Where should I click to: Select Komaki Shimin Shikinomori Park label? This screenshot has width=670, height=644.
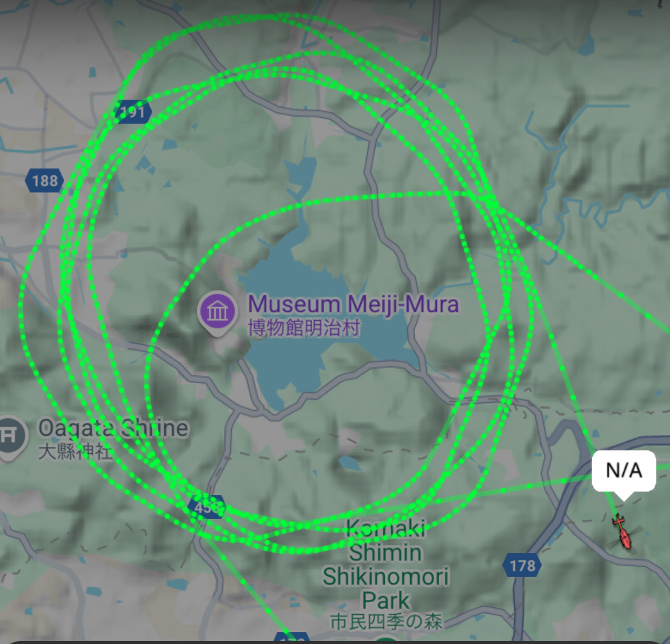coord(386,564)
